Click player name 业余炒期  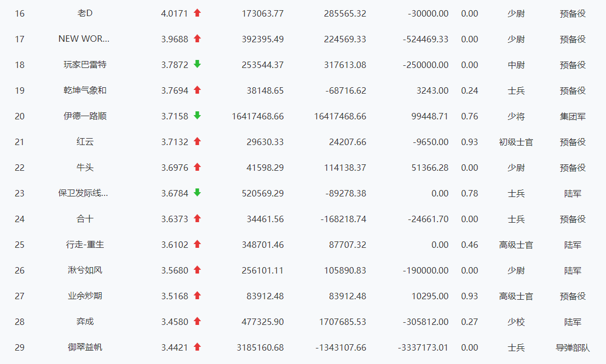[x=85, y=296]
